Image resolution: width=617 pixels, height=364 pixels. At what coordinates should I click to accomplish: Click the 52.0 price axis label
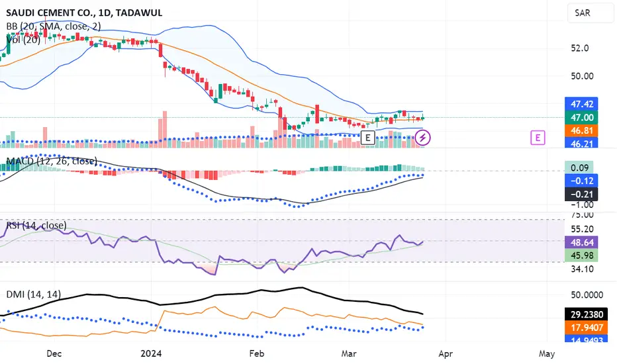click(x=580, y=48)
